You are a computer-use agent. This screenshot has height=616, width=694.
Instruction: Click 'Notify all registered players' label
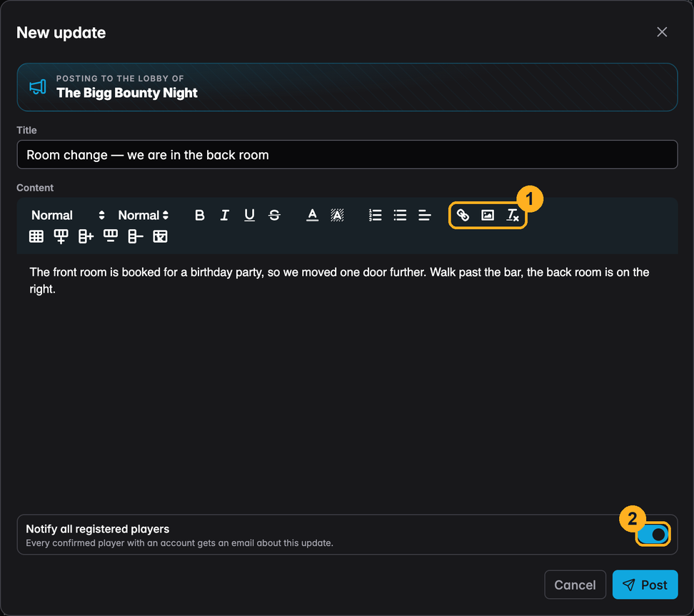[x=97, y=529]
